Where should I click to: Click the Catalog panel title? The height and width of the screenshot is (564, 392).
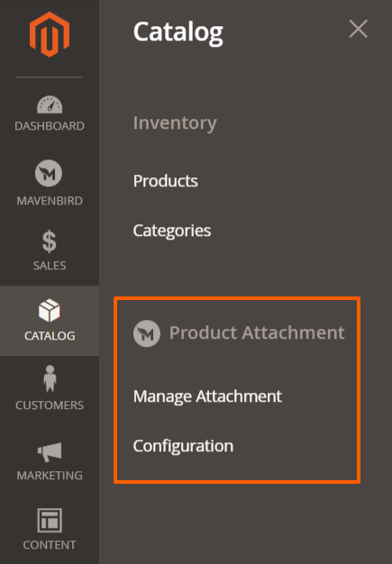tap(178, 33)
